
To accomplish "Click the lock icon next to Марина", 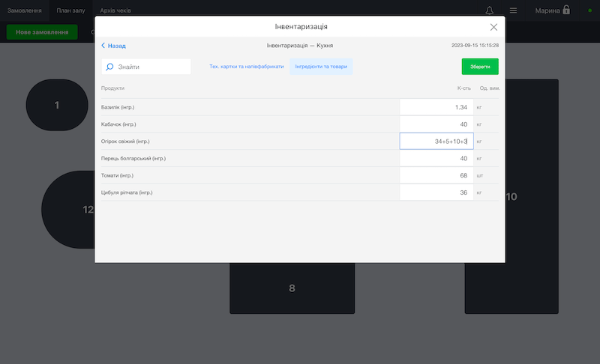I will pos(566,10).
